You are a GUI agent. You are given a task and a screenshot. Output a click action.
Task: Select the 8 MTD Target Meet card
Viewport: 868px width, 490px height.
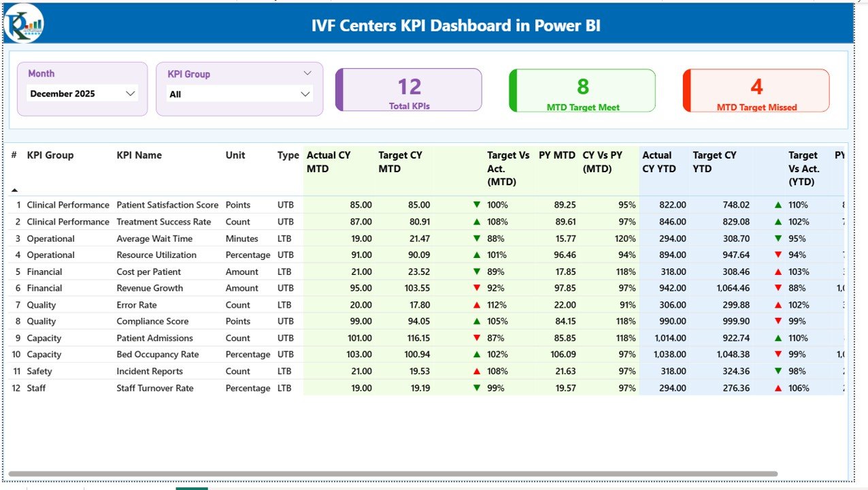(x=582, y=90)
